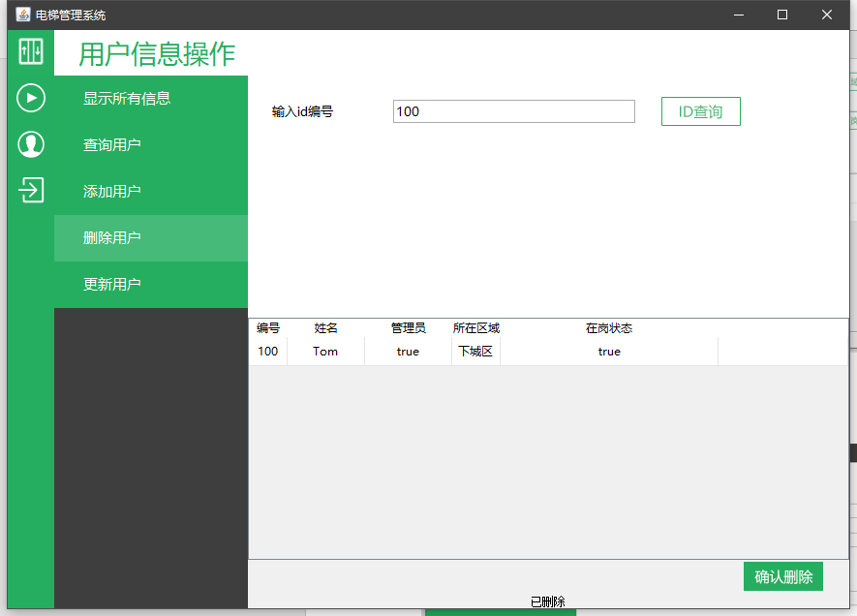Click the 管理员 true cell
Screen dimensions: 857x616
click(409, 352)
